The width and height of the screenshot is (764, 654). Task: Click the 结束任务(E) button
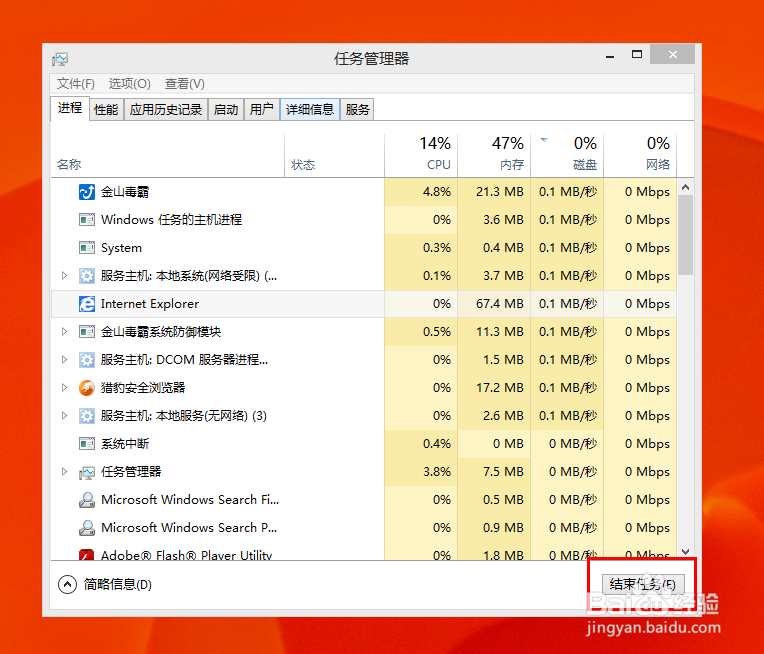(x=643, y=584)
